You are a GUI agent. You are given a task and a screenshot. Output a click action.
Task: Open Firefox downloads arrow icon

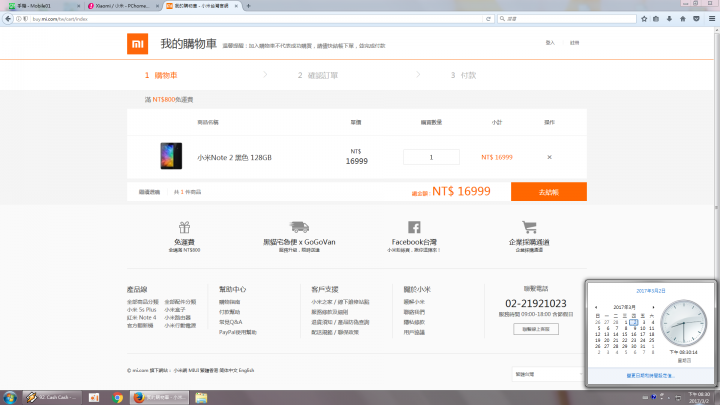click(669, 19)
